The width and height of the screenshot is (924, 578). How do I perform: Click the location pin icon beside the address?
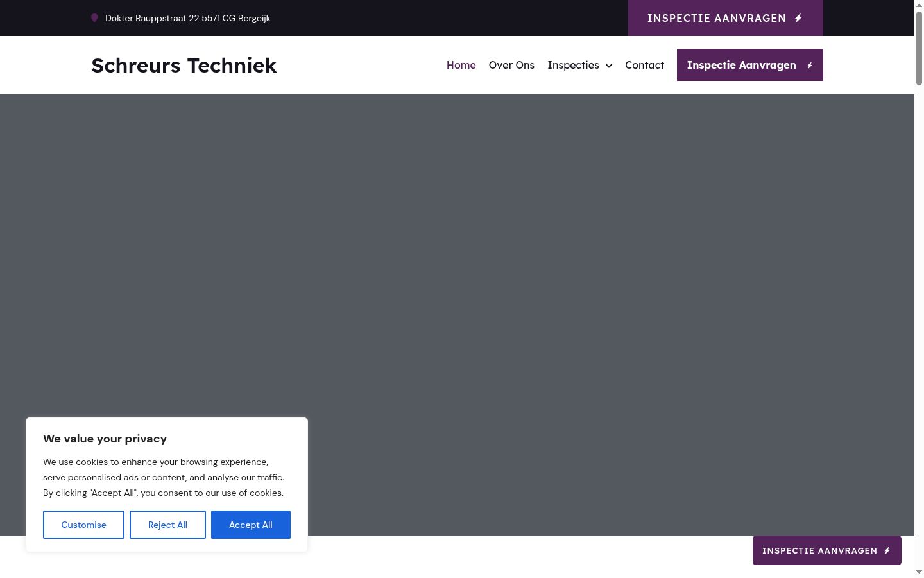94,18
